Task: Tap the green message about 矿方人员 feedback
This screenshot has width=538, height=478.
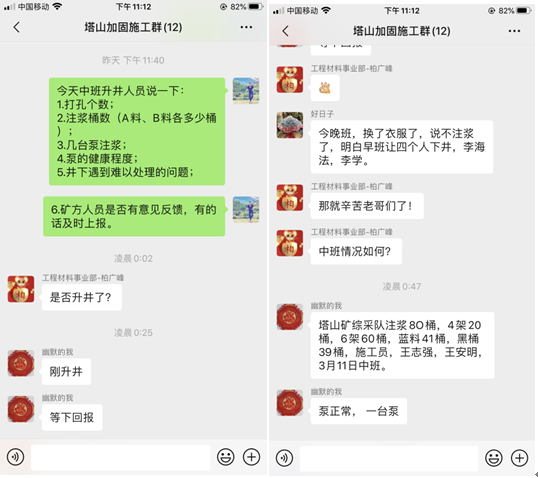Action: click(134, 216)
